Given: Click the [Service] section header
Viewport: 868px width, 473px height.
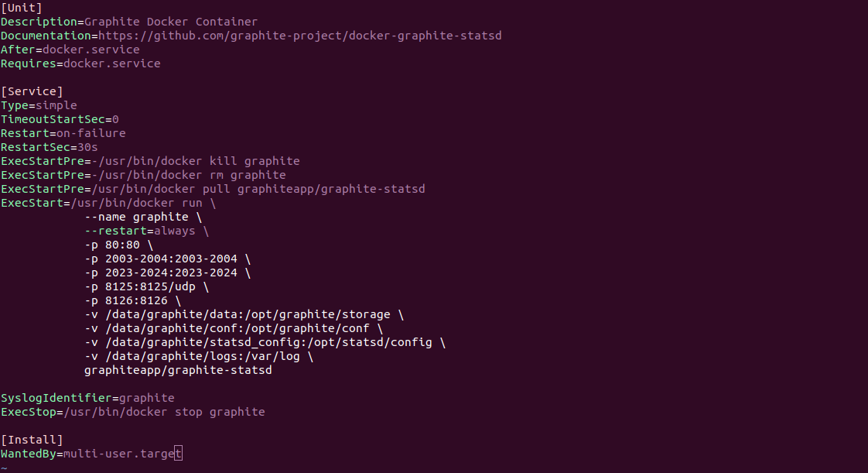Looking at the screenshot, I should coord(32,91).
